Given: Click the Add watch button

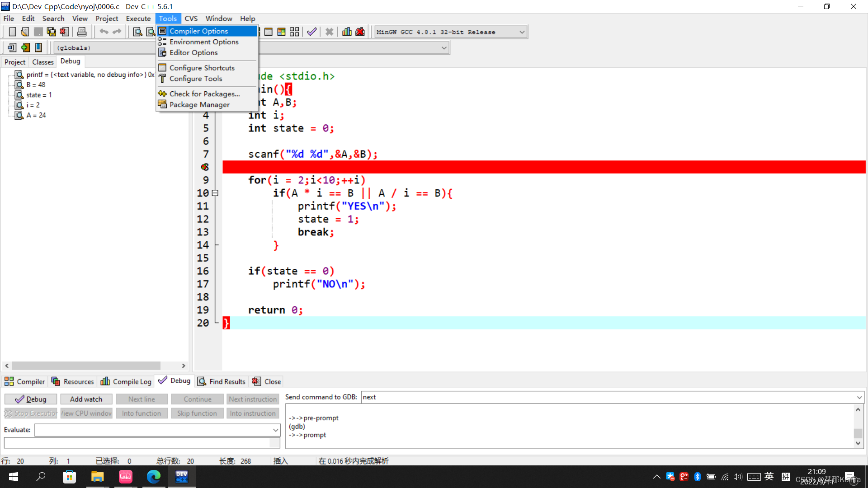Looking at the screenshot, I should coord(86,399).
